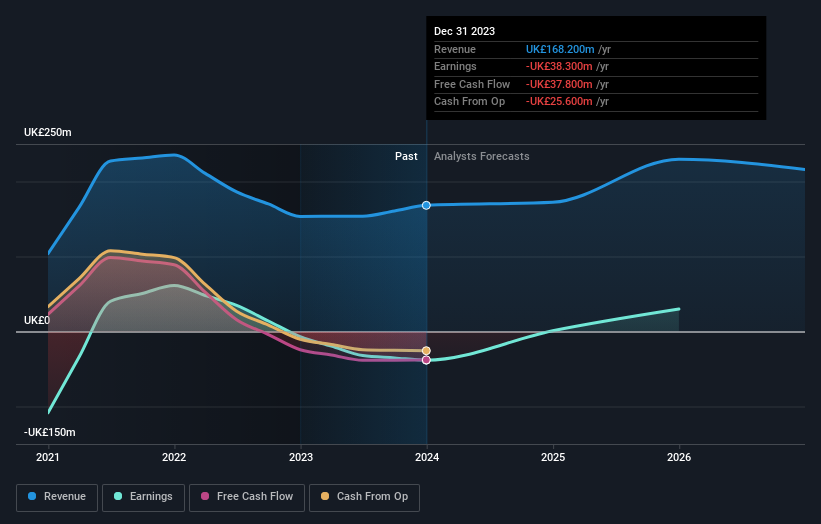Click the UK£250m y-axis label
The image size is (821, 524).
tap(48, 132)
